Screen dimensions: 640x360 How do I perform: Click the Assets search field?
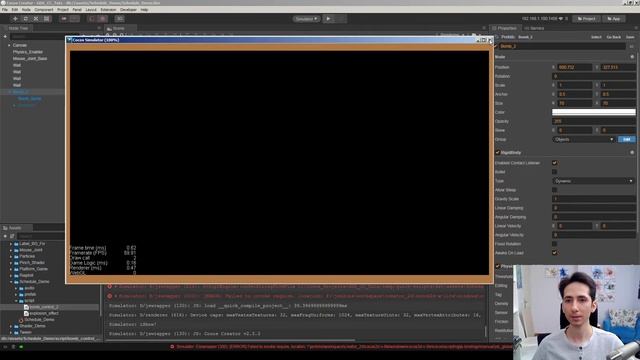(x=41, y=236)
